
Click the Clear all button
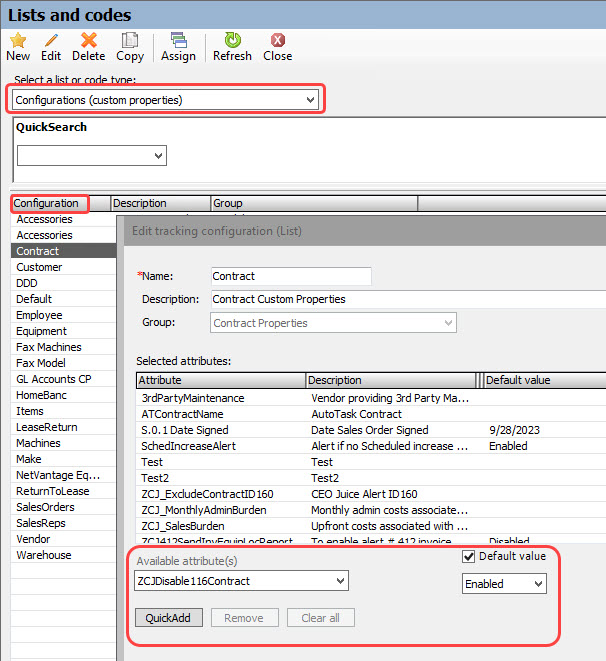click(x=320, y=618)
